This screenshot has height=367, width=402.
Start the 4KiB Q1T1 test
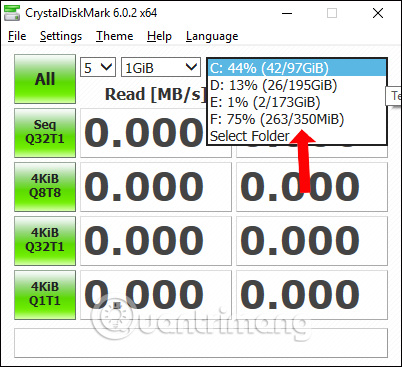(x=45, y=295)
